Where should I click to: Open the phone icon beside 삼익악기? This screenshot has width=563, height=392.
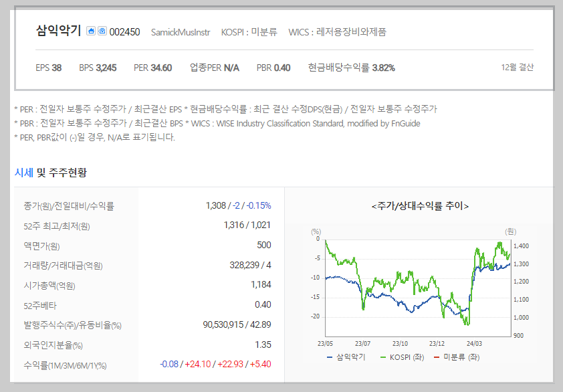click(x=102, y=31)
